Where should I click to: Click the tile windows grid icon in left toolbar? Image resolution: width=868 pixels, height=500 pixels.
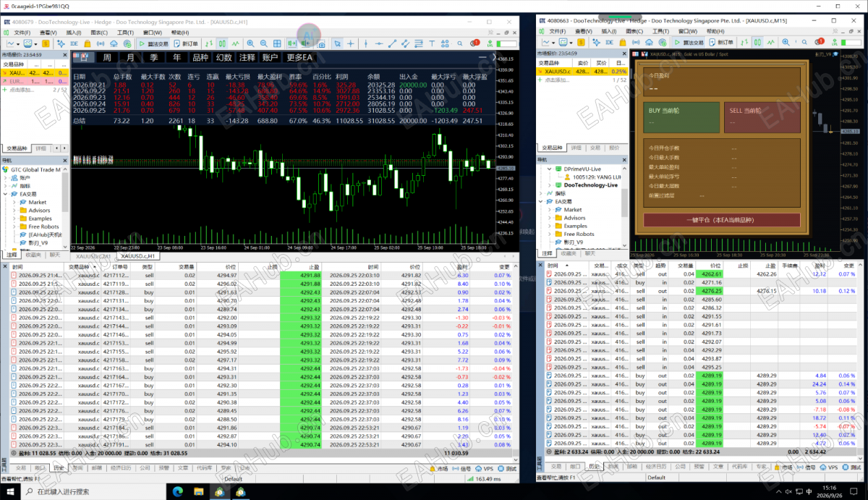(x=277, y=43)
